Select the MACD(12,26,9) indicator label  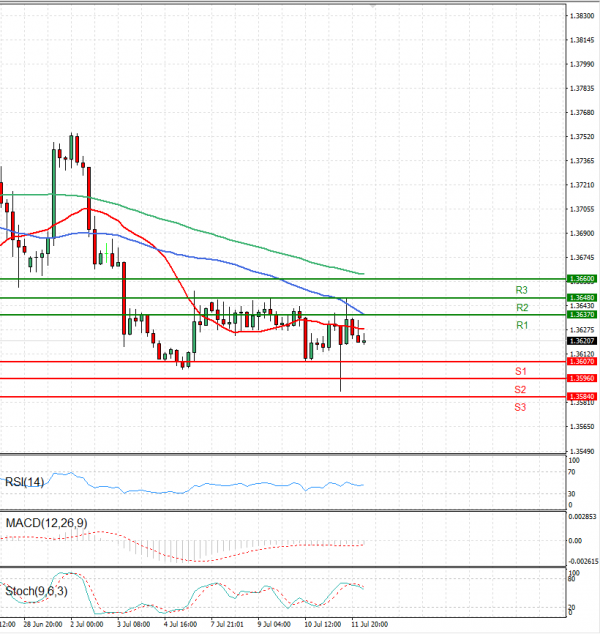click(x=46, y=523)
